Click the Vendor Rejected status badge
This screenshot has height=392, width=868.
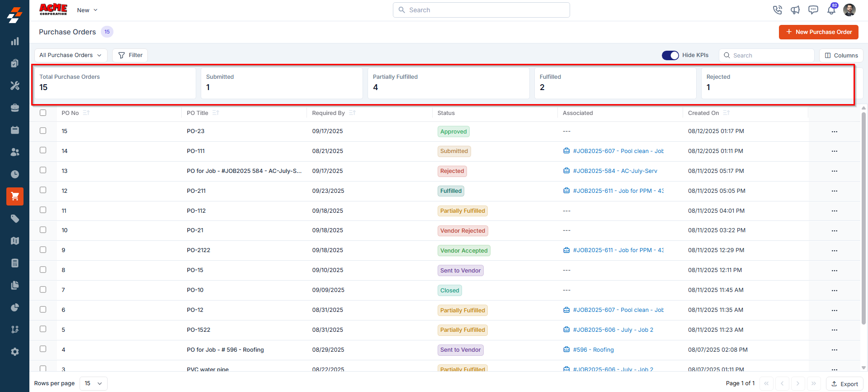pos(462,231)
